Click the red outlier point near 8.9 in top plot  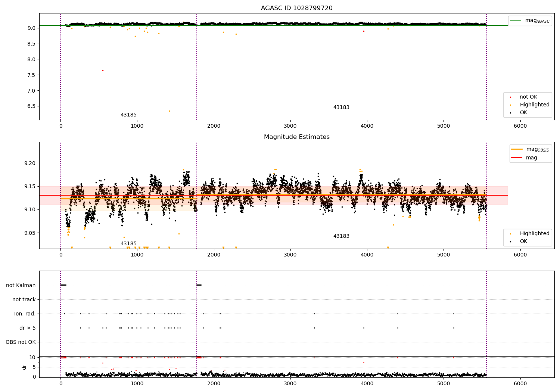[x=364, y=31]
